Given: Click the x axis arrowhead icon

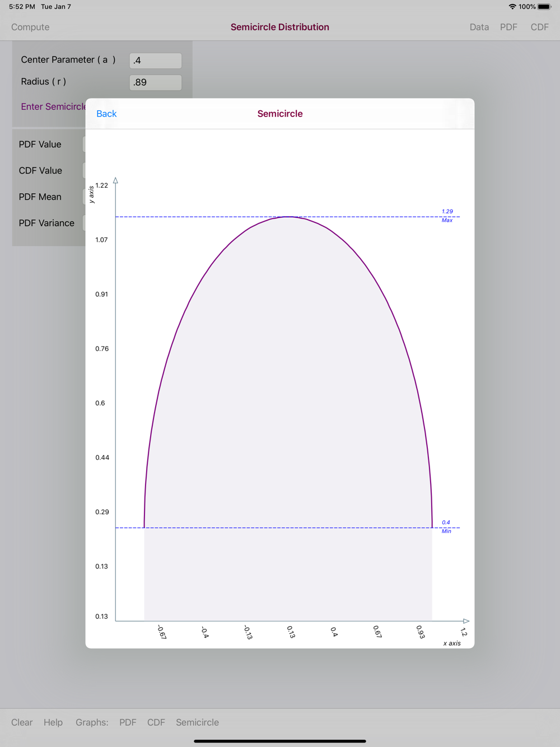Looking at the screenshot, I should click(x=466, y=621).
